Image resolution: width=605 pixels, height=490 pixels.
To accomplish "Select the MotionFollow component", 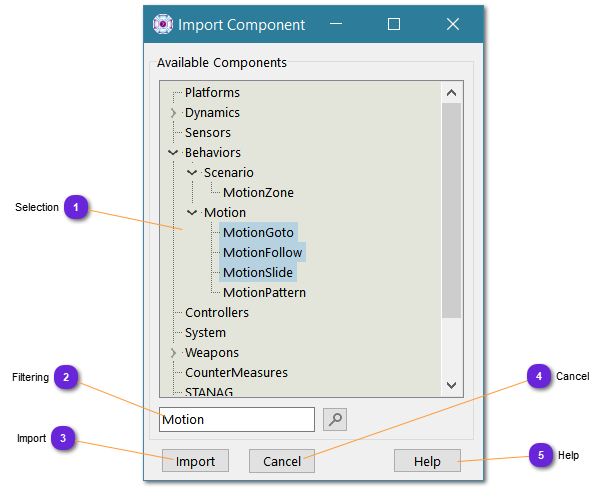I will 262,253.
